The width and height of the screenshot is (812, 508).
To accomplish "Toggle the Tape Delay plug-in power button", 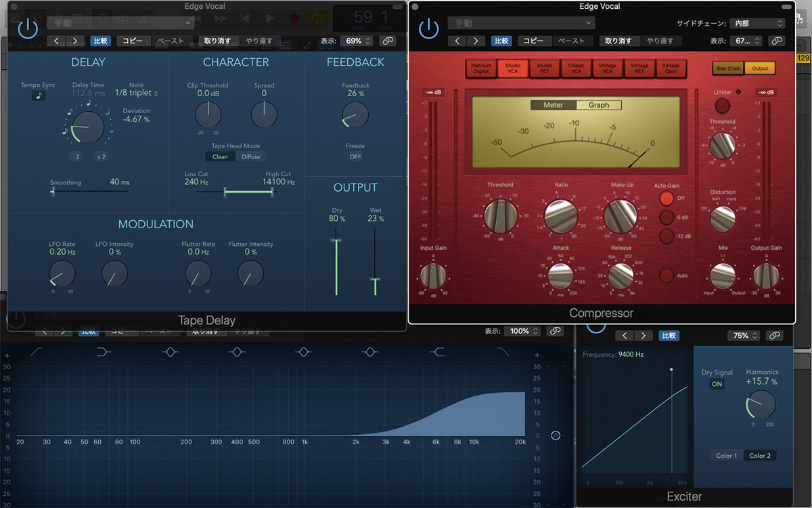I will (28, 29).
